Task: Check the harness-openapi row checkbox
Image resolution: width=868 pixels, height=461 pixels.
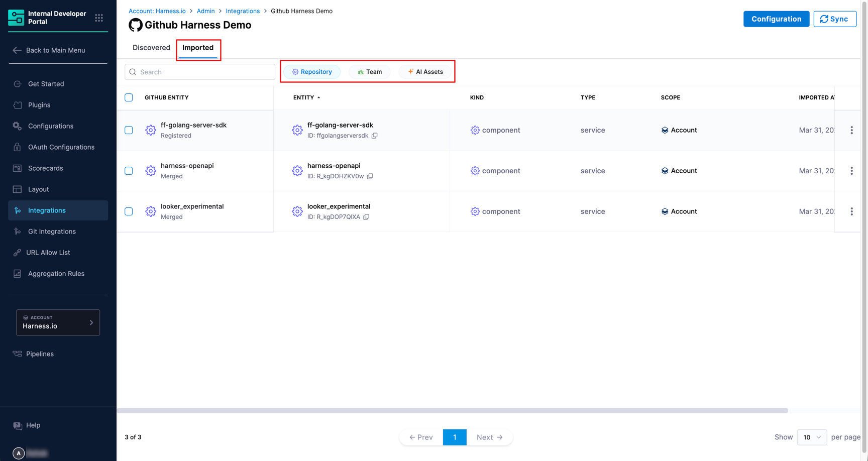Action: pos(129,171)
